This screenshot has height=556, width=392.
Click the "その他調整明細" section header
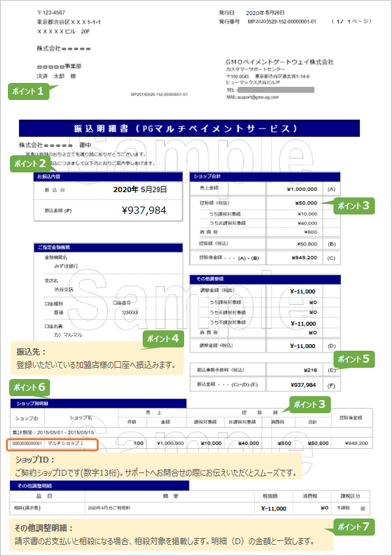(x=99, y=486)
